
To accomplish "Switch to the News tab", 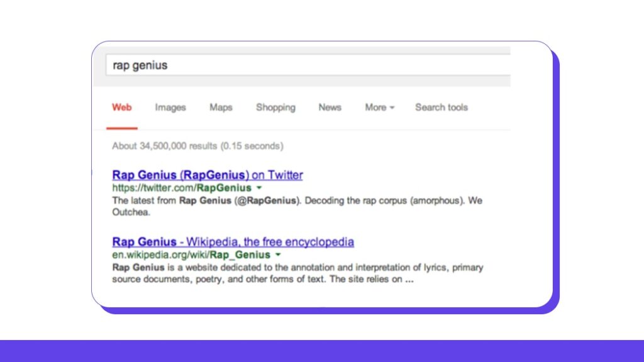I will [330, 107].
